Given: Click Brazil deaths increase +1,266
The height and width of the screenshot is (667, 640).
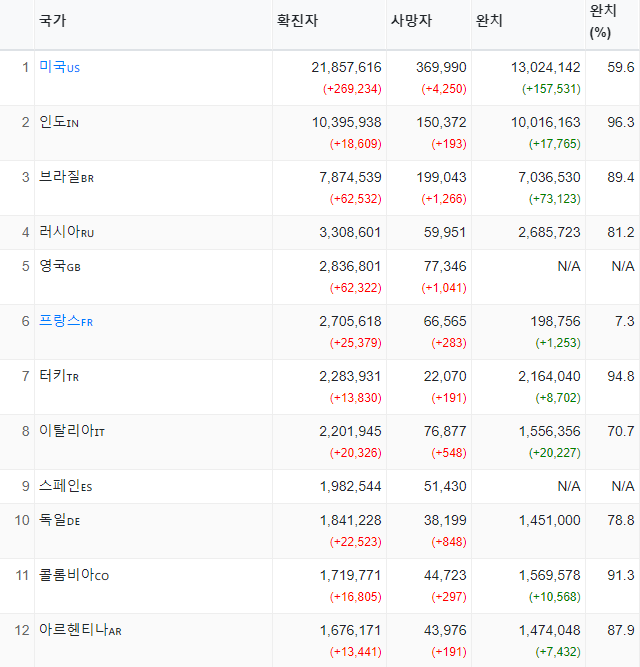Looking at the screenshot, I should 444,199.
